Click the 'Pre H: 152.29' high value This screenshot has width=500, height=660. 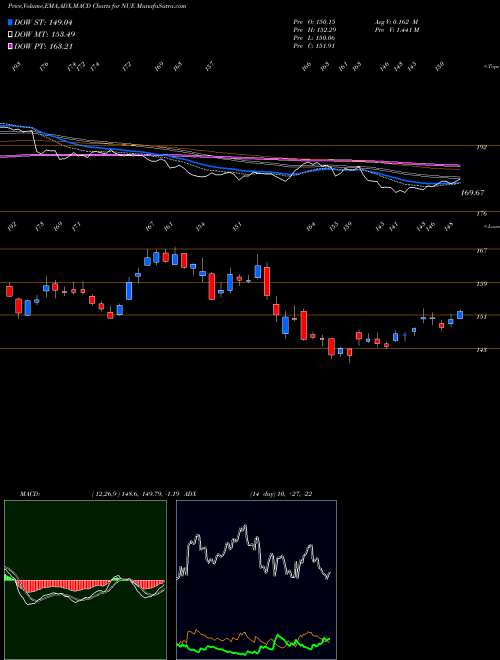(x=314, y=30)
